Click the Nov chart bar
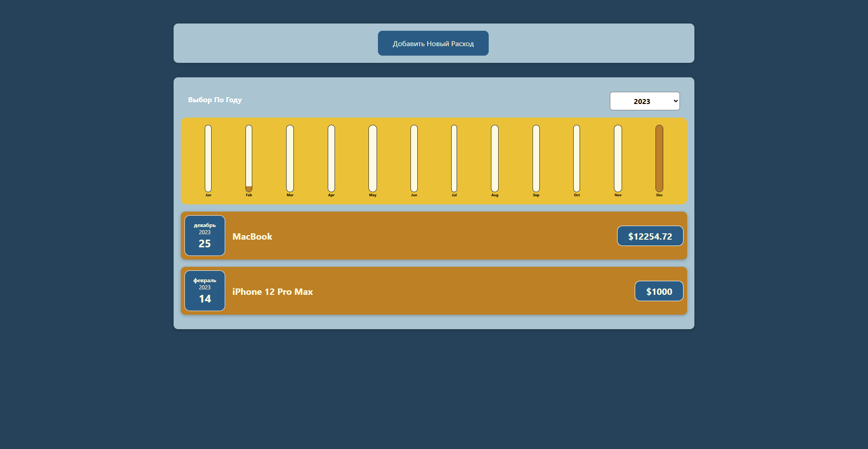Viewport: 868px width, 449px height. click(x=618, y=158)
